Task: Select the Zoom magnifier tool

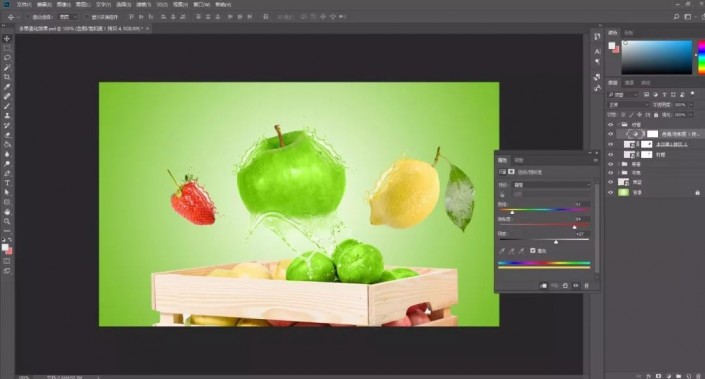Action: (7, 221)
